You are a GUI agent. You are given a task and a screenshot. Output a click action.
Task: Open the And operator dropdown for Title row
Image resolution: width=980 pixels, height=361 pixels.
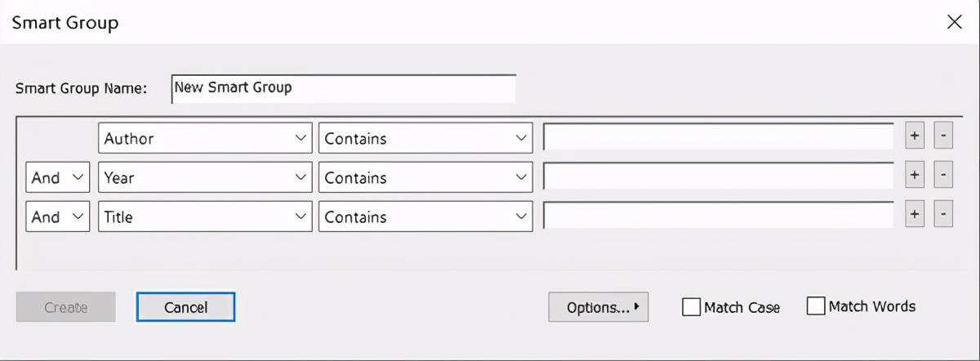click(x=58, y=216)
